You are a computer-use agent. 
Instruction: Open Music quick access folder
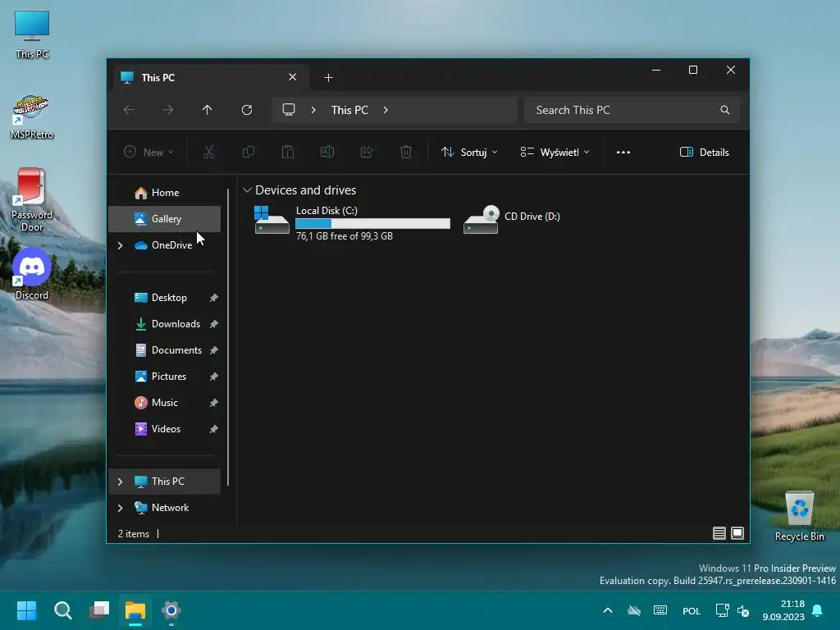click(x=164, y=402)
